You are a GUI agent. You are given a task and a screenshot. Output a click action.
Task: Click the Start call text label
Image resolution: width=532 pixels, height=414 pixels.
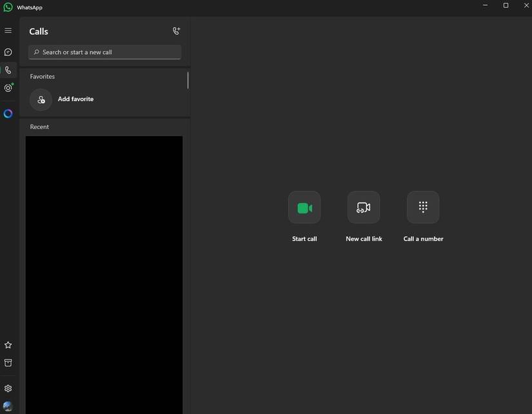click(304, 239)
